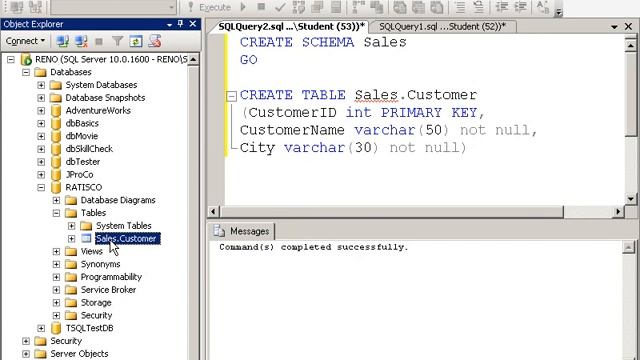This screenshot has height=360, width=640.
Task: Click the Messages pane scroll up arrow
Action: click(629, 247)
